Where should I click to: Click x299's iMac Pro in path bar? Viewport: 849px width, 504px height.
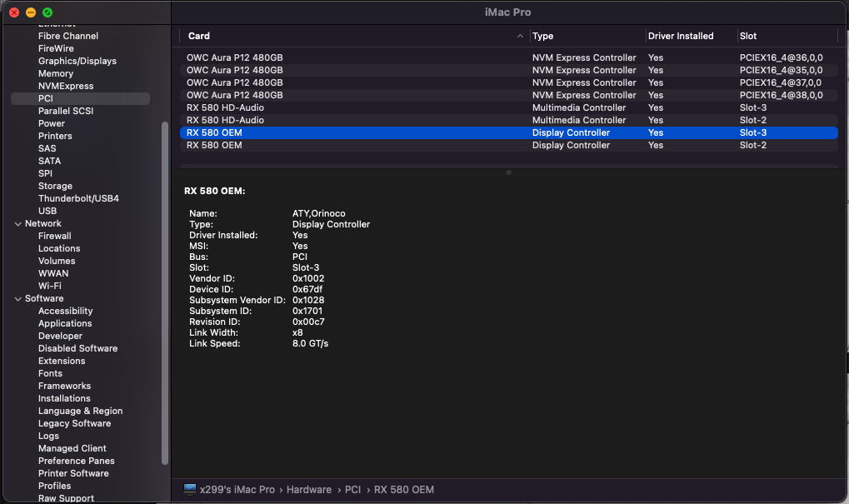click(237, 489)
